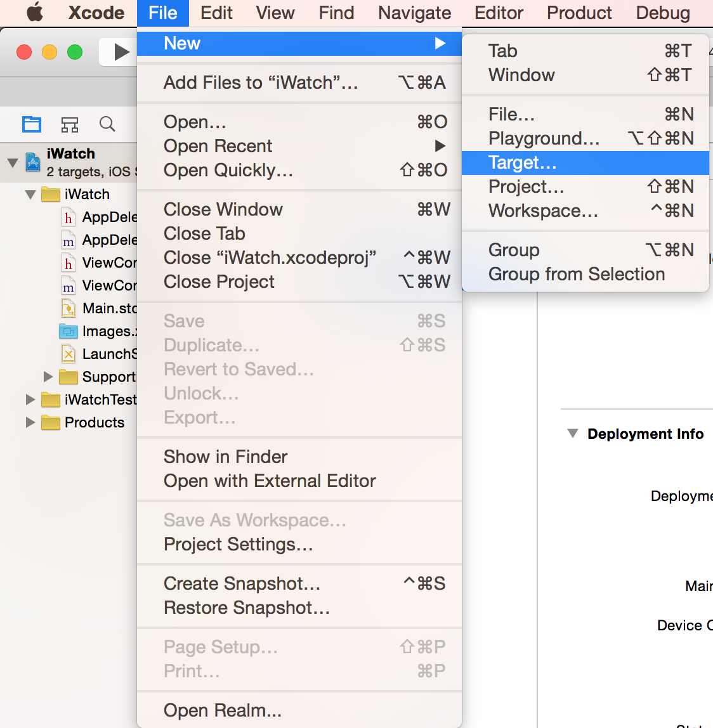This screenshot has height=728, width=713.
Task: Open the Product menu
Action: 579,13
